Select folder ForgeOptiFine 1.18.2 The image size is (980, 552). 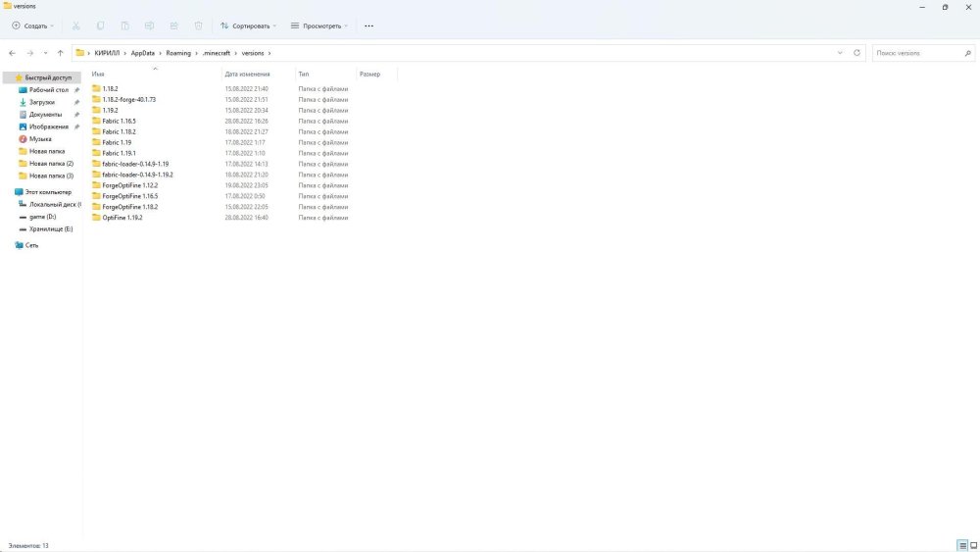130,207
